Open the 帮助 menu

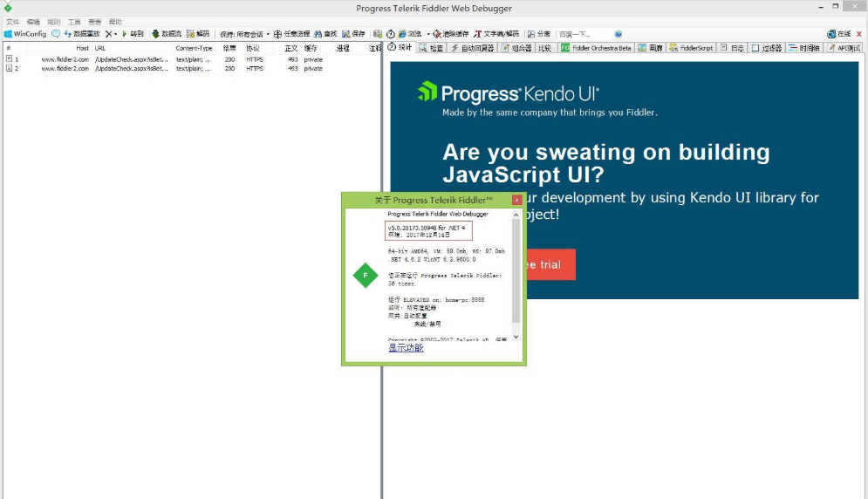[x=115, y=22]
